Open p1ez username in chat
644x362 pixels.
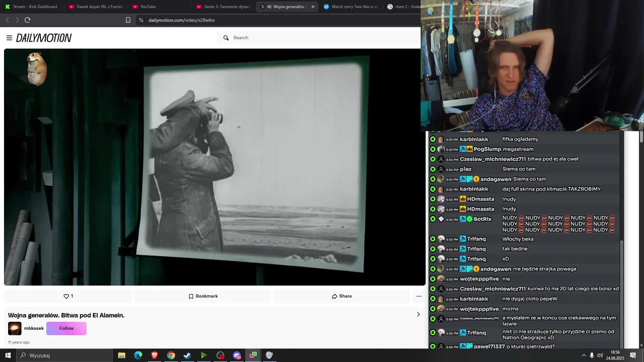tap(466, 169)
